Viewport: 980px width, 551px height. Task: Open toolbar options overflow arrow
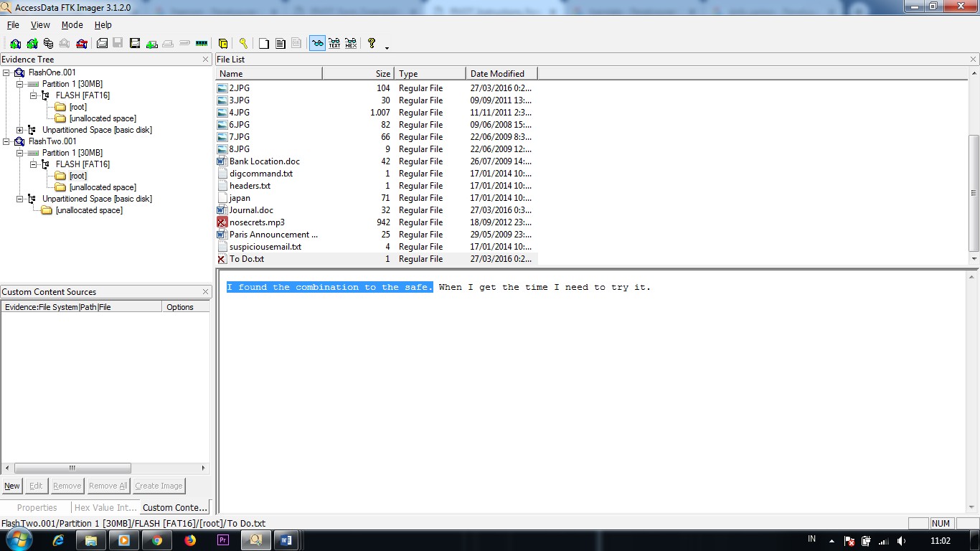[387, 47]
